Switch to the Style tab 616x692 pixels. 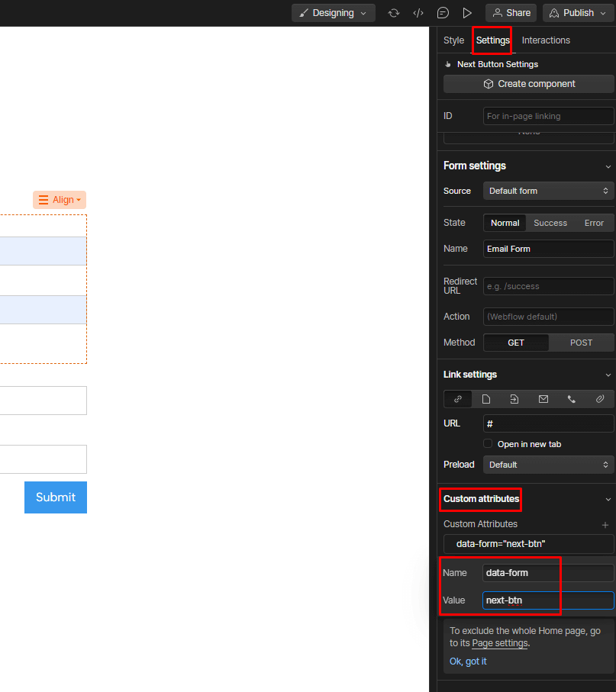(453, 40)
